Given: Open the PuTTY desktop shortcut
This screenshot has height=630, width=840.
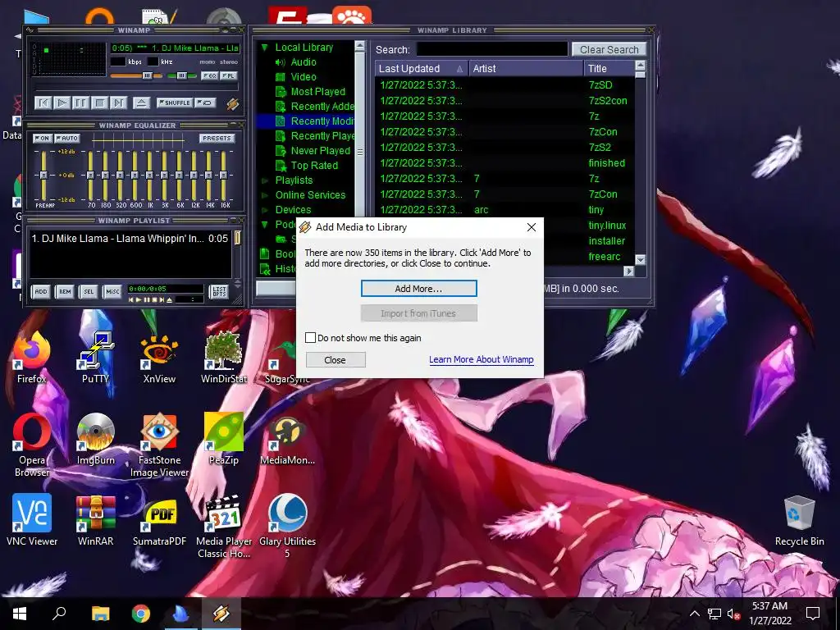Looking at the screenshot, I should coord(95,358).
